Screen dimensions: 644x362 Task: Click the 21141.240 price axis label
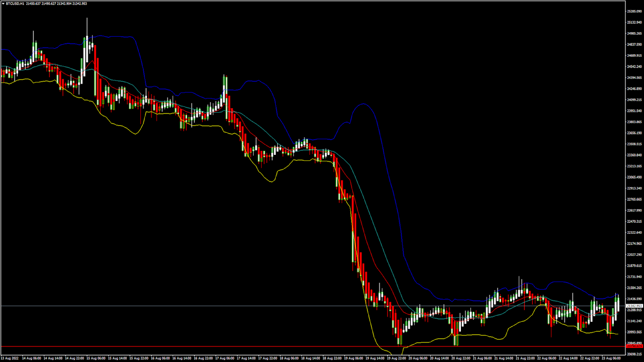pos(635,321)
